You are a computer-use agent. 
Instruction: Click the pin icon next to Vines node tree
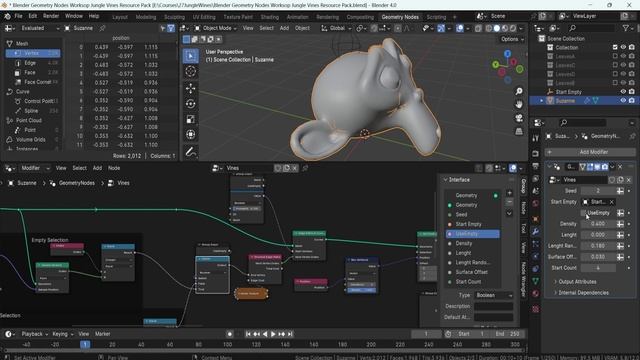pyautogui.click(x=305, y=168)
